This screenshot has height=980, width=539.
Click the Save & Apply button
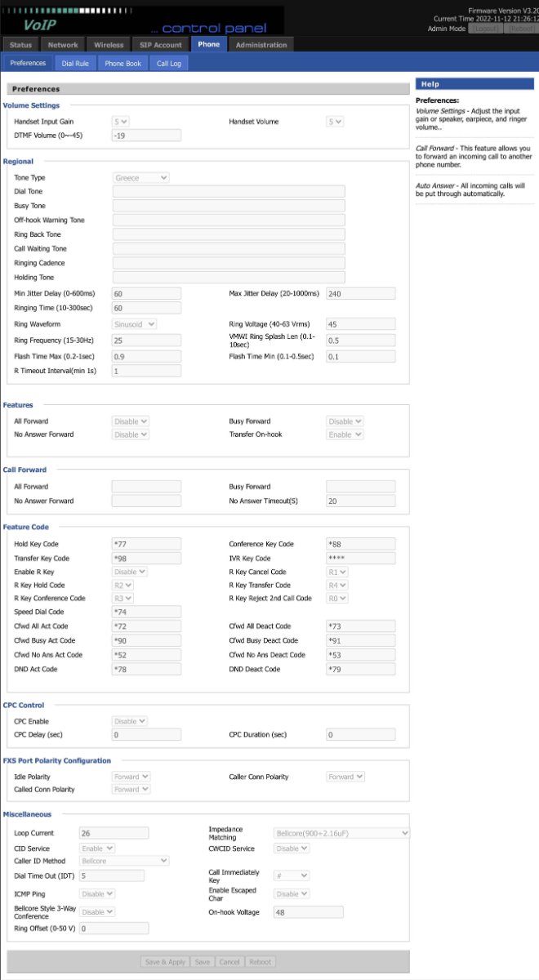pos(166,961)
